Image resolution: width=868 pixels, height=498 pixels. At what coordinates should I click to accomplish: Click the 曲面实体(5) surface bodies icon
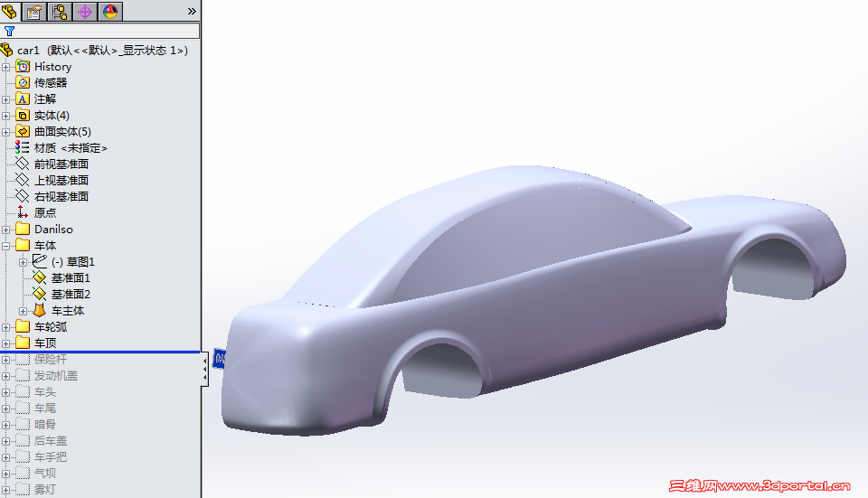click(x=23, y=131)
